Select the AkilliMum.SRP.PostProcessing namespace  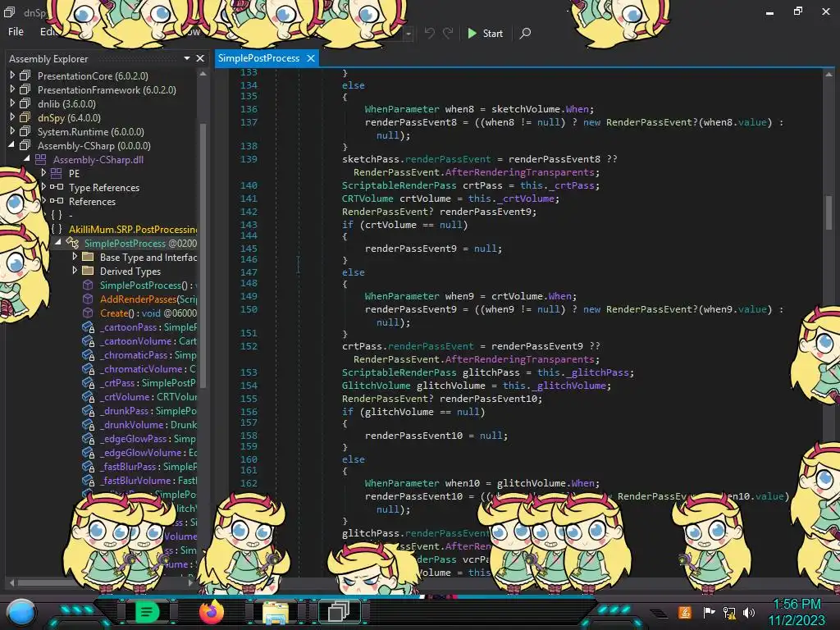[133, 230]
